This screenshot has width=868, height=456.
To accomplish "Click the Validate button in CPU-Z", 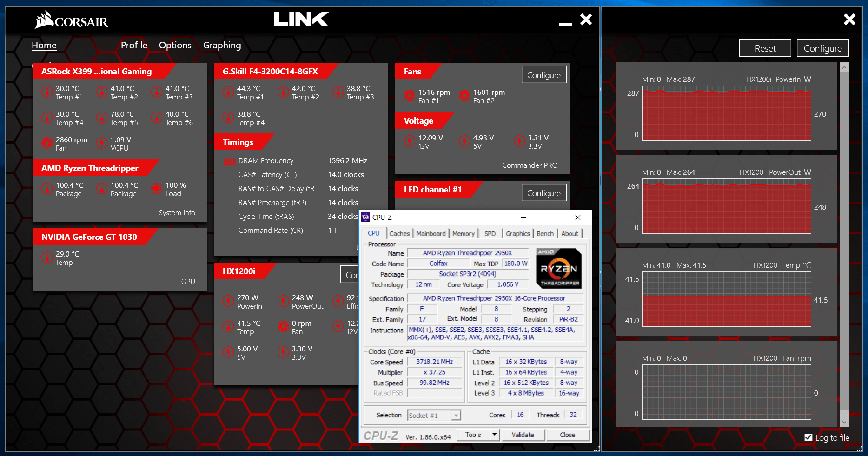I will click(523, 435).
